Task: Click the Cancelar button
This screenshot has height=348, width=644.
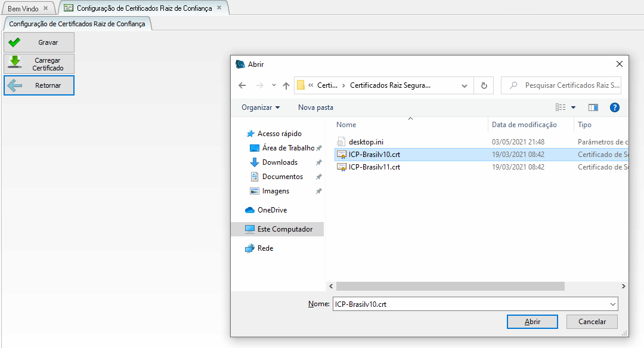Action: (x=592, y=322)
